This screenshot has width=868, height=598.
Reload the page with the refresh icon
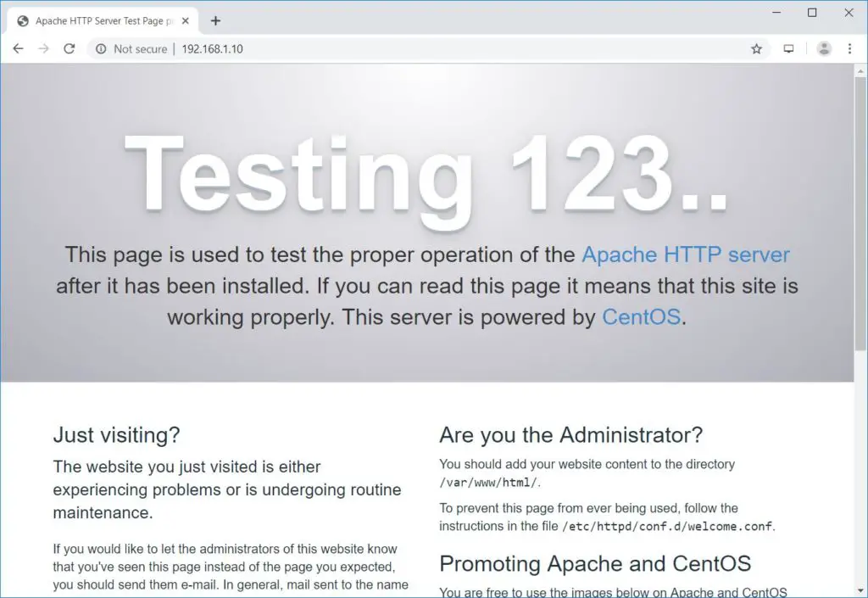pos(70,48)
